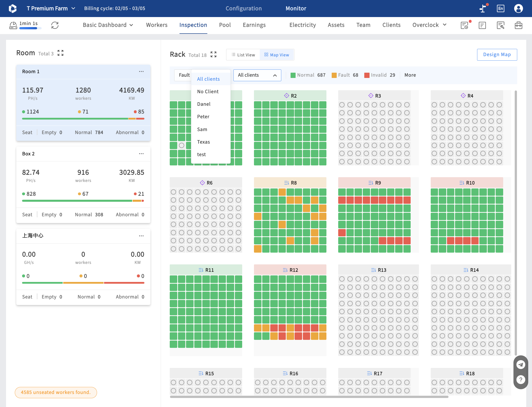Click More in the legend bar
This screenshot has width=532, height=407.
click(410, 75)
